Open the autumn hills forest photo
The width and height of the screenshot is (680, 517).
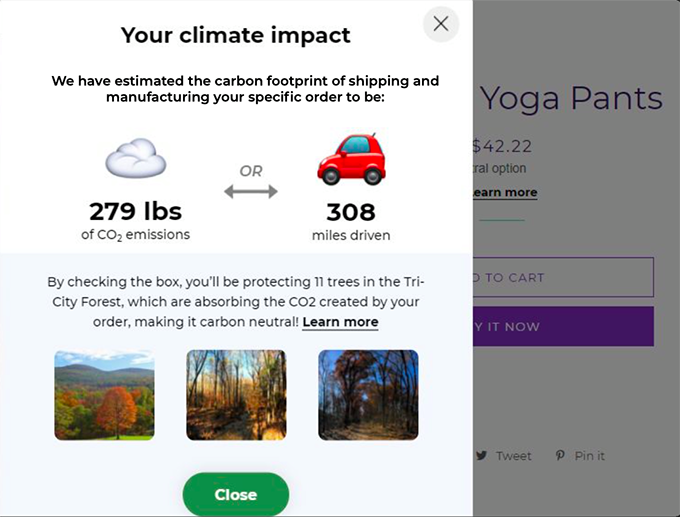point(105,395)
